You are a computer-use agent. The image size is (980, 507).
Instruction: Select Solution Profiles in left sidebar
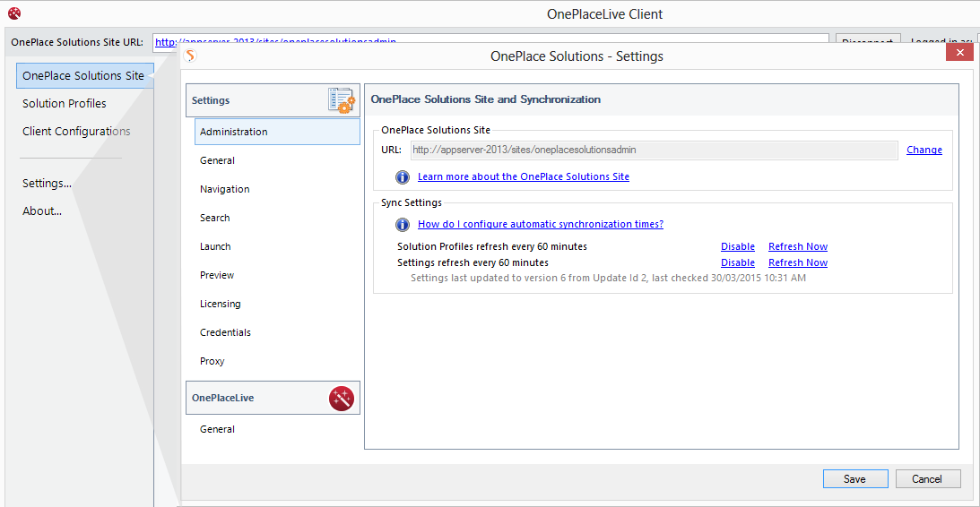[x=65, y=103]
